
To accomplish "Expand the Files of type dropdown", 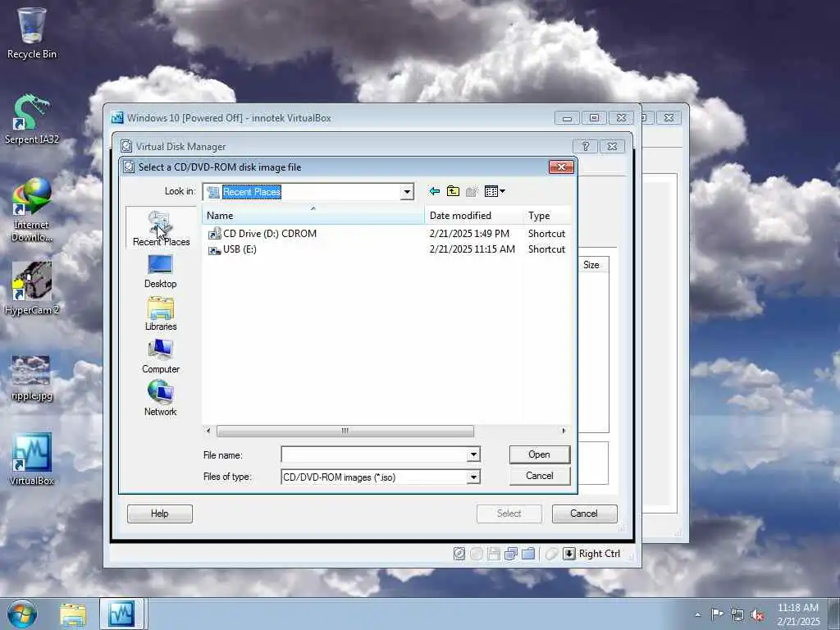I will click(473, 477).
